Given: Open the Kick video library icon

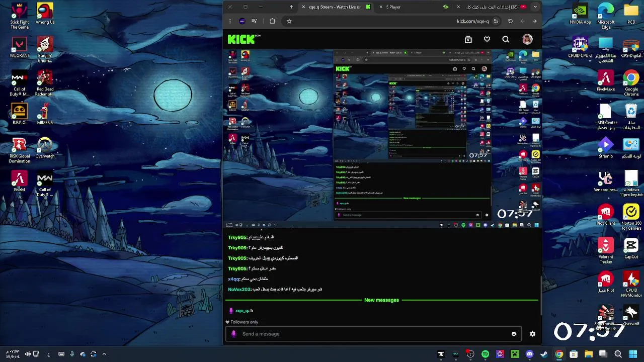Looking at the screenshot, I should point(468,39).
